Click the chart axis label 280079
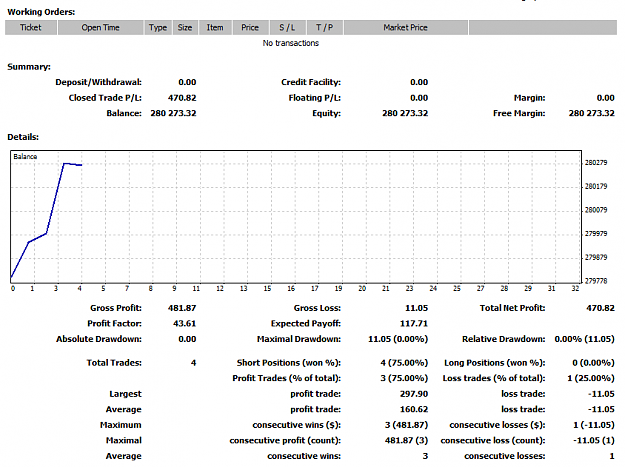Viewport: 625px width, 467px height. pos(596,210)
